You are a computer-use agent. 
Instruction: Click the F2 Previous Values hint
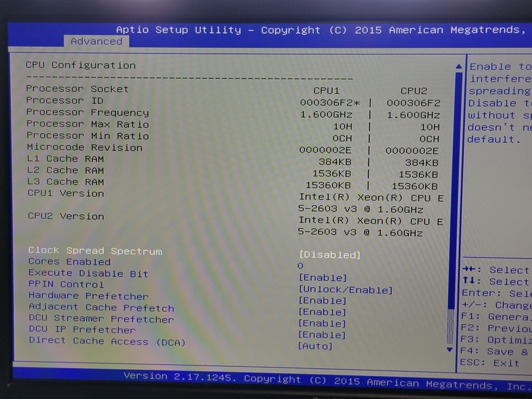497,328
